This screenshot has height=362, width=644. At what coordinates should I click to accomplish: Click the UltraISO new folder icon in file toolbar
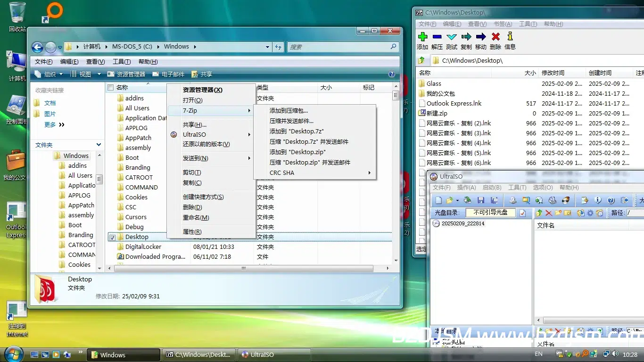coord(558,213)
